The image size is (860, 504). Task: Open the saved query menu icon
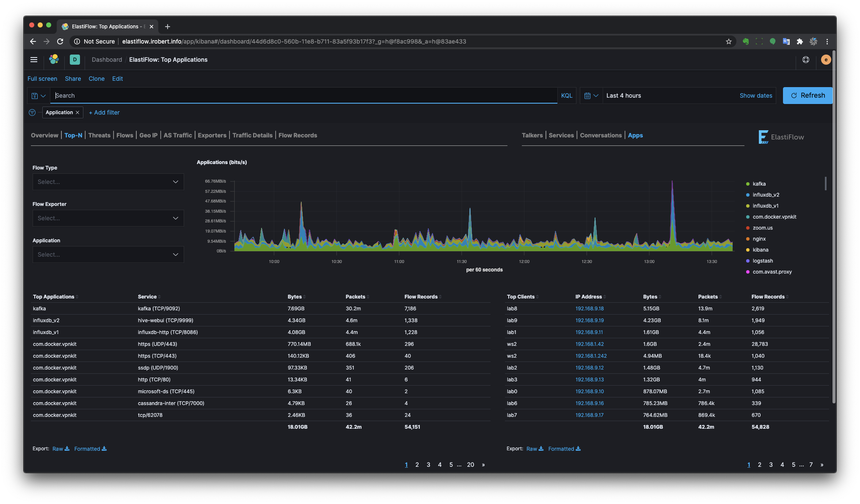coord(39,96)
